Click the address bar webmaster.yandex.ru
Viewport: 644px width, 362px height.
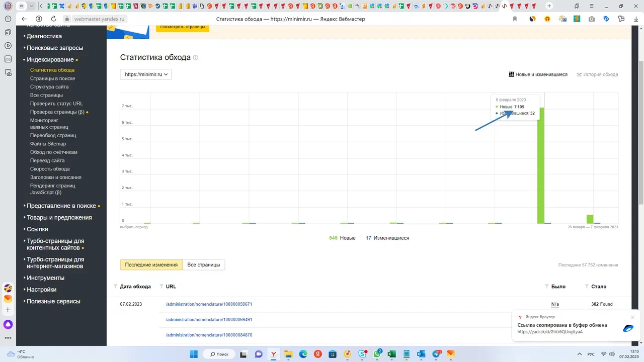point(100,19)
